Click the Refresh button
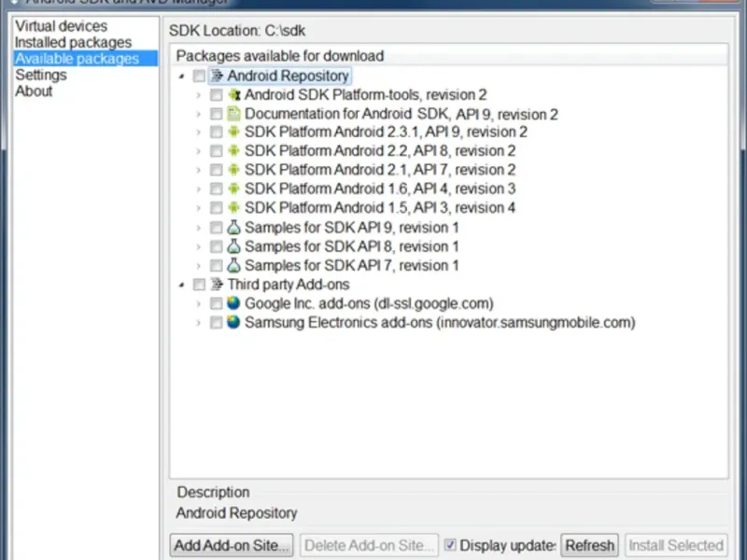The image size is (747, 560). pyautogui.click(x=589, y=545)
